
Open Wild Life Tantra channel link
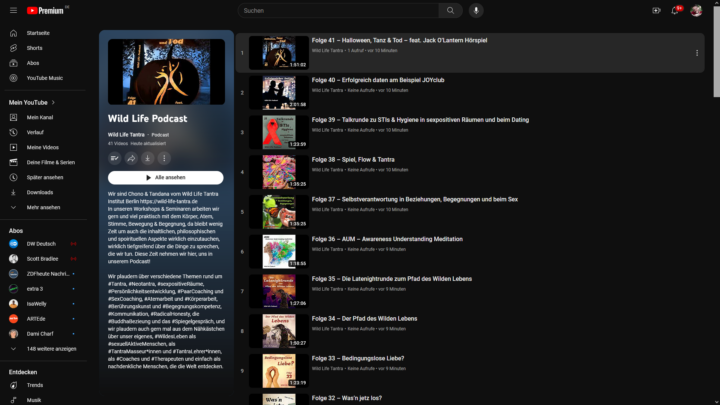pyautogui.click(x=126, y=135)
